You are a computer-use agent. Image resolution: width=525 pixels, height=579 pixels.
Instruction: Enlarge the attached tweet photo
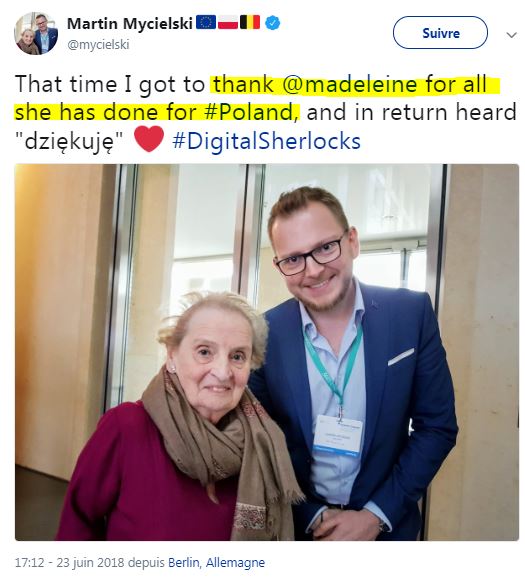(267, 352)
